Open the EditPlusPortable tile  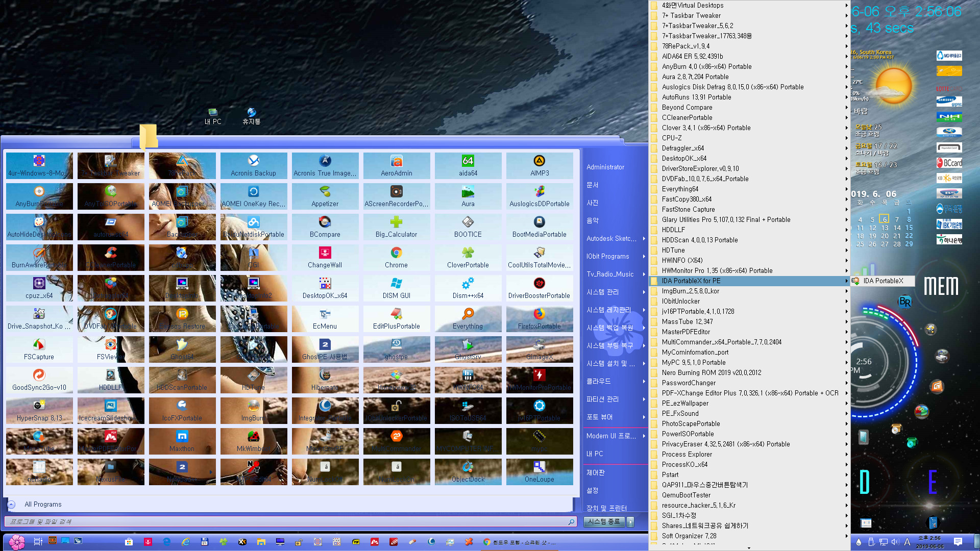[397, 319]
